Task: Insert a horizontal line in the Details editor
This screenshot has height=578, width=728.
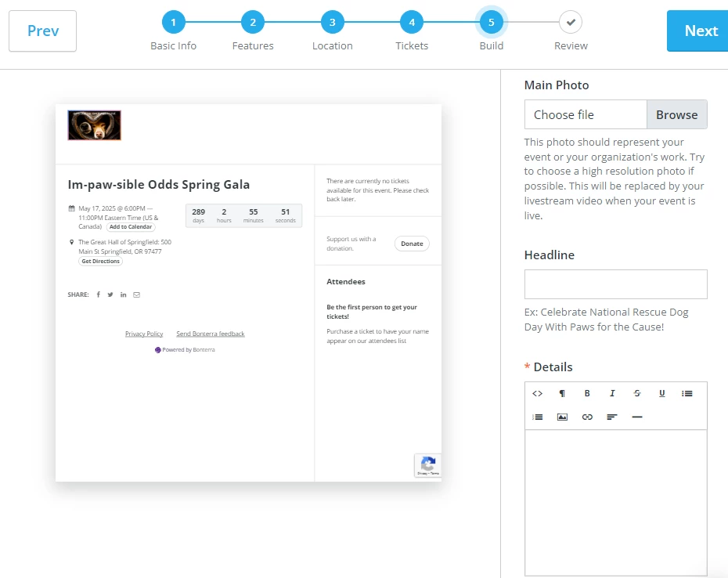Action: pos(637,417)
